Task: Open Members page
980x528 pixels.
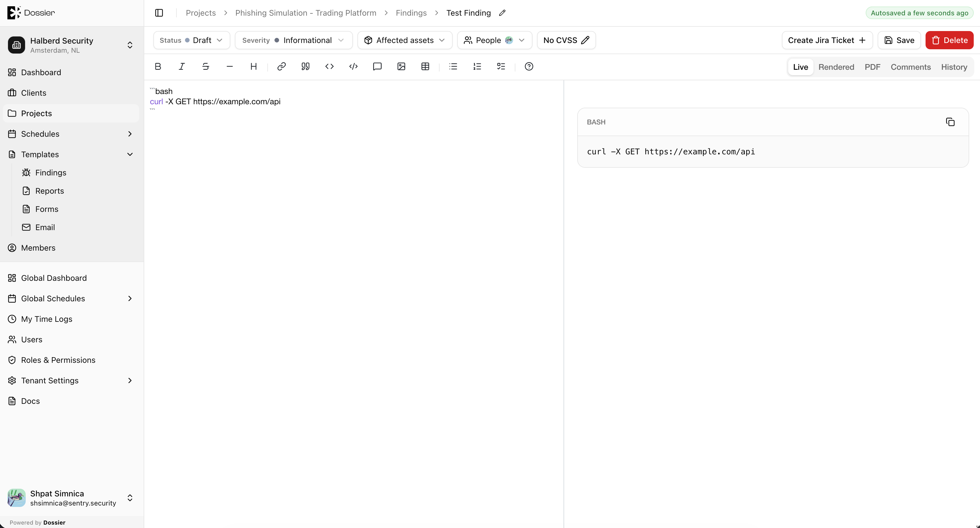Action: (71, 248)
